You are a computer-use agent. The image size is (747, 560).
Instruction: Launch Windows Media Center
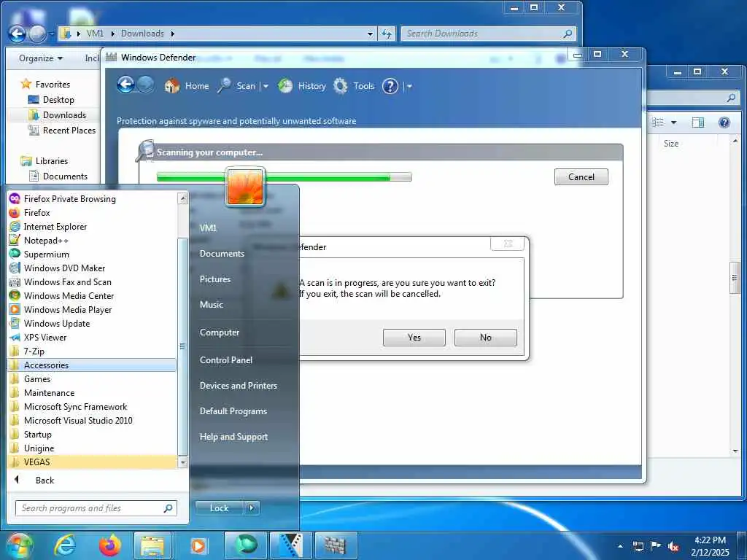pyautogui.click(x=92, y=295)
